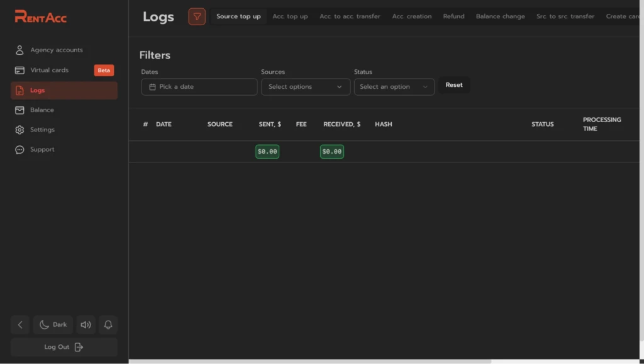Screen dimensions: 644x364
Task: Open Support chat in the sidebar
Action: pos(64,149)
